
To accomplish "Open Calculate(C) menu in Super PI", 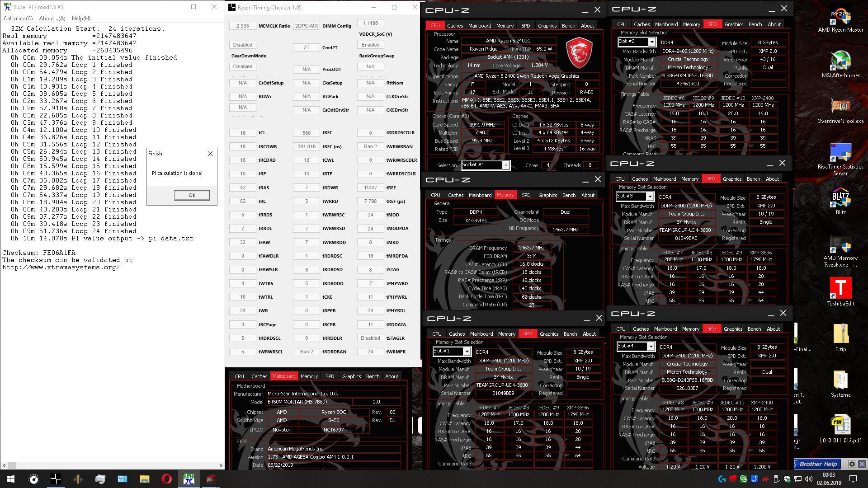I will click(x=18, y=19).
